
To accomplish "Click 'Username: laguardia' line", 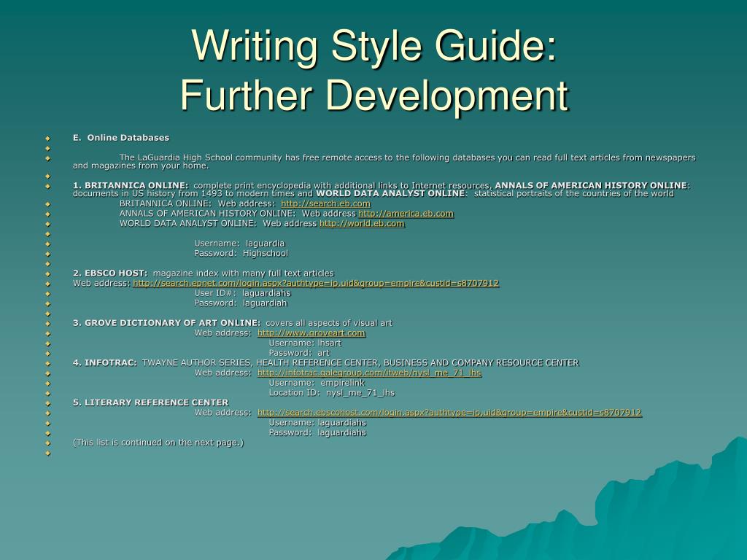I will pyautogui.click(x=239, y=244).
